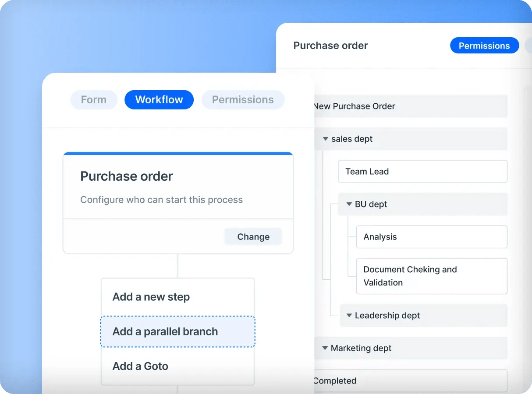532x394 pixels.
Task: Click Configure who can start this process text
Action: (161, 200)
